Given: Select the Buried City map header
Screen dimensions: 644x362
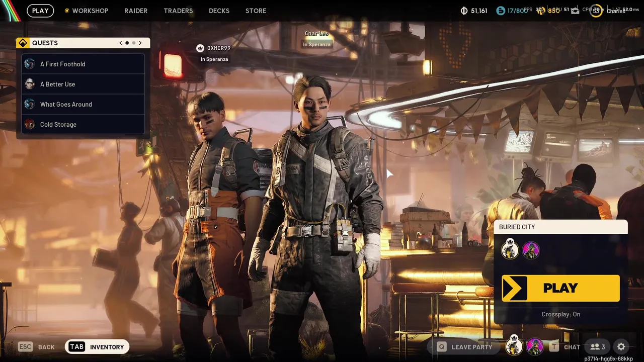Looking at the screenshot, I should pyautogui.click(x=560, y=227).
